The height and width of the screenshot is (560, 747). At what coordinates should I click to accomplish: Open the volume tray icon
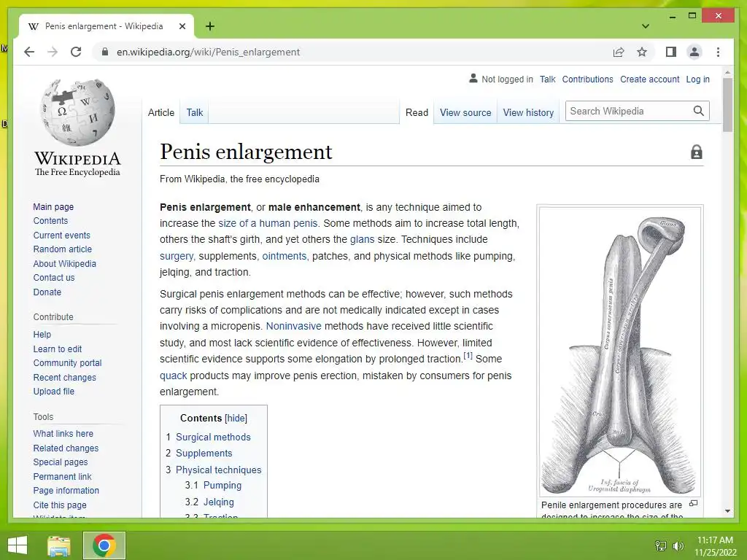pyautogui.click(x=678, y=545)
